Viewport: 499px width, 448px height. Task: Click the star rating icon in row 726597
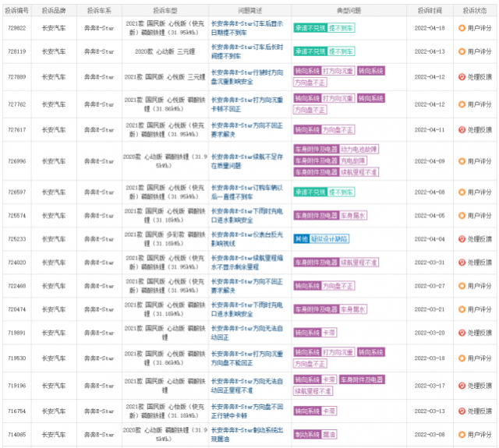(x=462, y=192)
